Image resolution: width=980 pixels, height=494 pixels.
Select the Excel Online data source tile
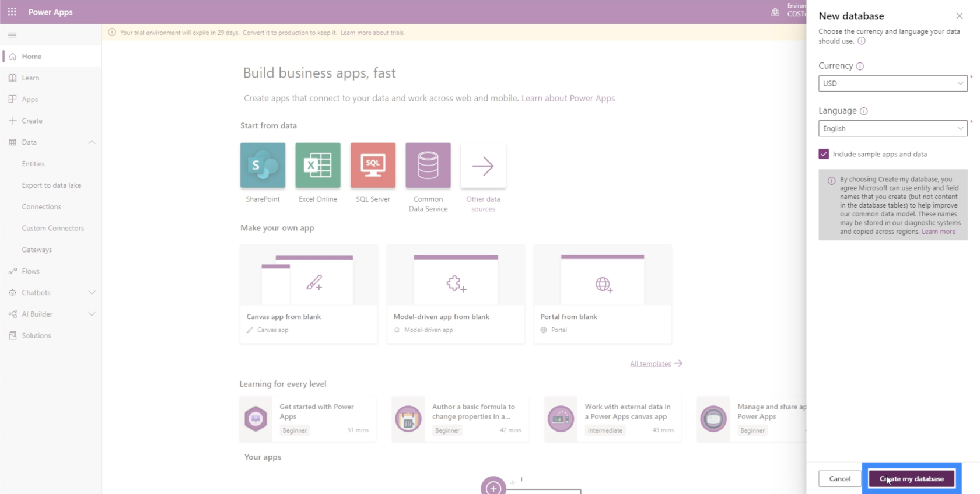(318, 165)
